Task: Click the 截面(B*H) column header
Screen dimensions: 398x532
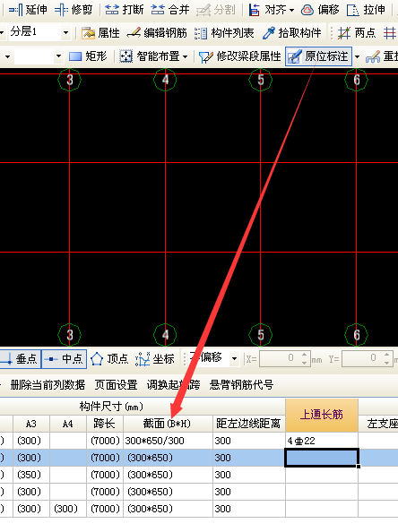Action: pos(168,424)
